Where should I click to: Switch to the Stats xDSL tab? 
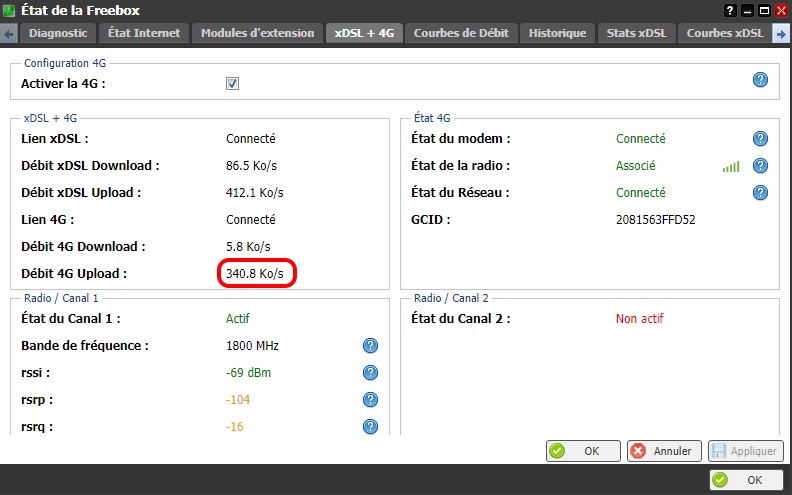pyautogui.click(x=636, y=33)
